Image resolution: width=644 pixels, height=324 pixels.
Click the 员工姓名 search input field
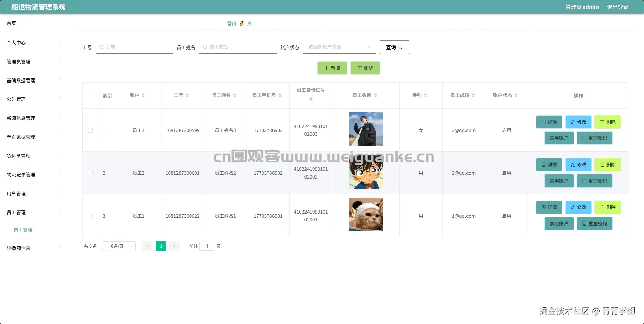[238, 47]
